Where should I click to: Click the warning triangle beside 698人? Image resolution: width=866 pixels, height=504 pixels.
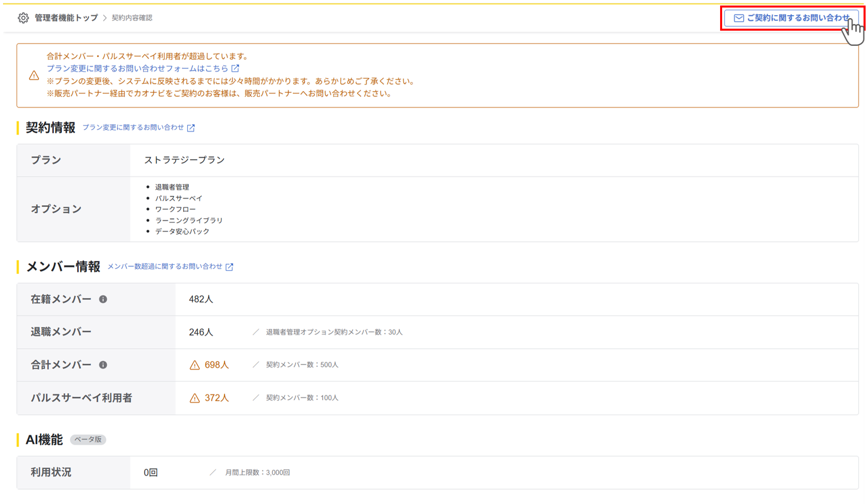coord(194,365)
